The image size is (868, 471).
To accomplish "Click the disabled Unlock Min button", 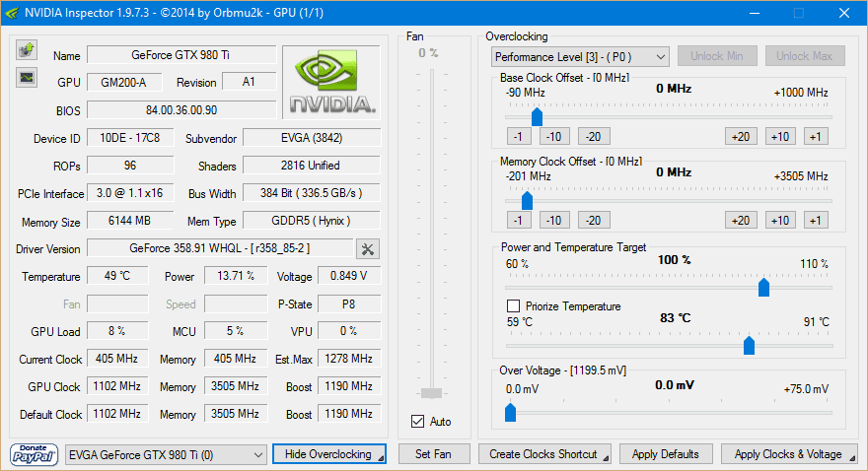I will pos(717,56).
